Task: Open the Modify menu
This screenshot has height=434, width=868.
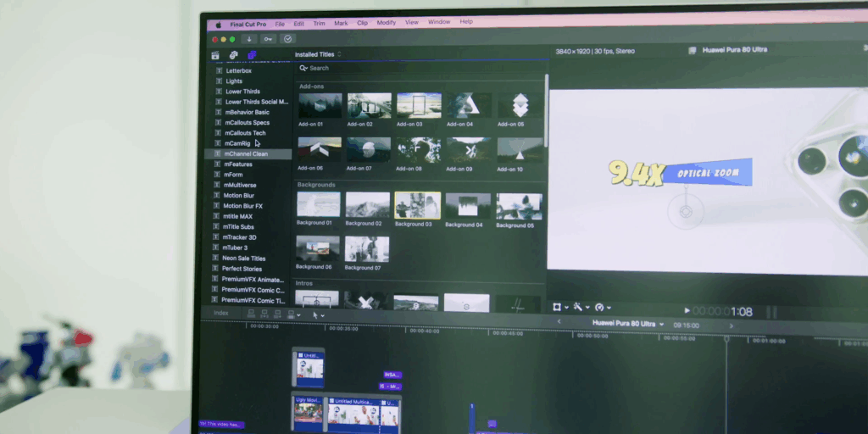Action: pos(387,23)
